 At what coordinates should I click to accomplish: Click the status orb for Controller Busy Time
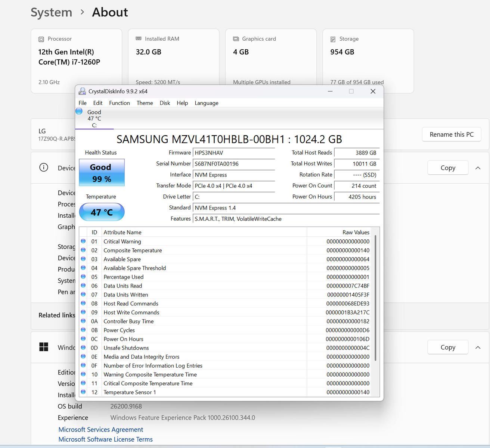pos(83,321)
